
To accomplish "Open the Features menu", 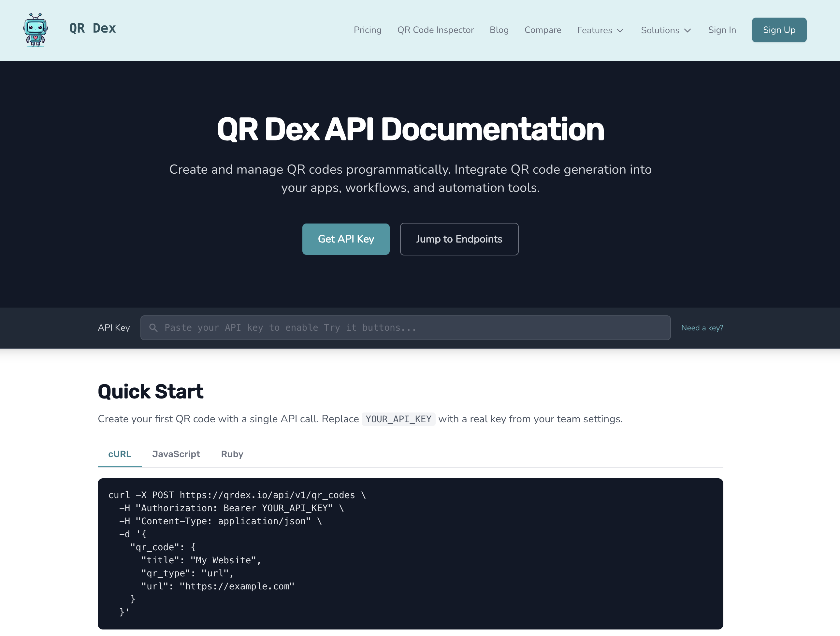I will (x=595, y=30).
